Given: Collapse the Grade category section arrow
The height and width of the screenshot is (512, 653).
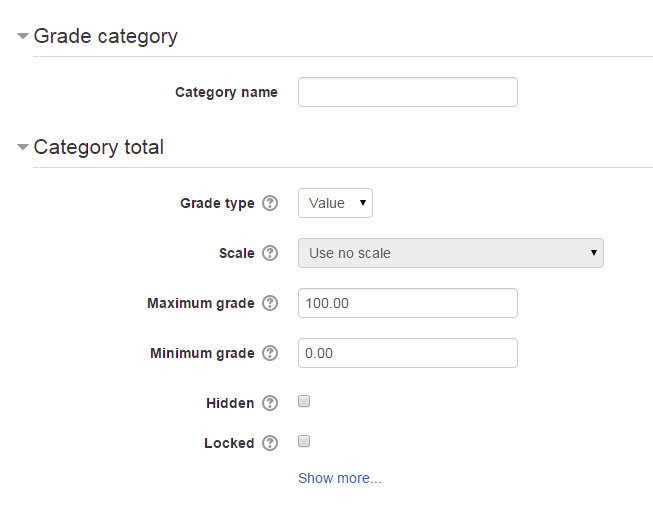Looking at the screenshot, I should point(22,36).
